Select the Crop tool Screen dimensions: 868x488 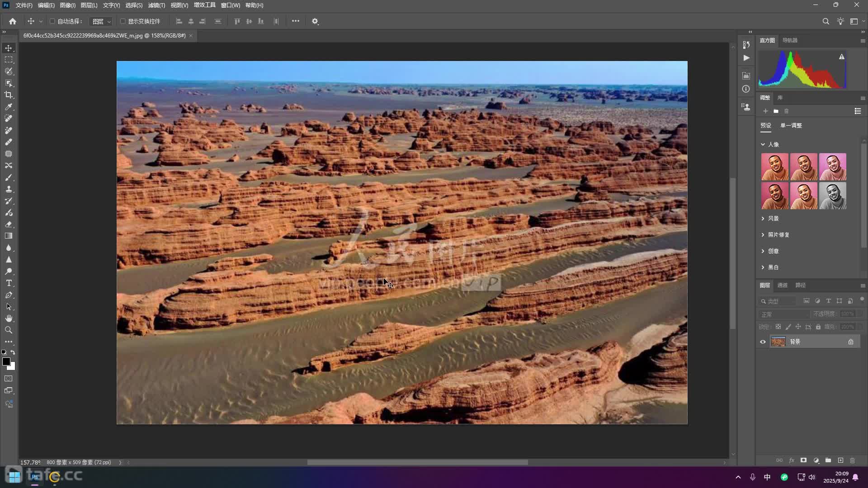point(9,95)
